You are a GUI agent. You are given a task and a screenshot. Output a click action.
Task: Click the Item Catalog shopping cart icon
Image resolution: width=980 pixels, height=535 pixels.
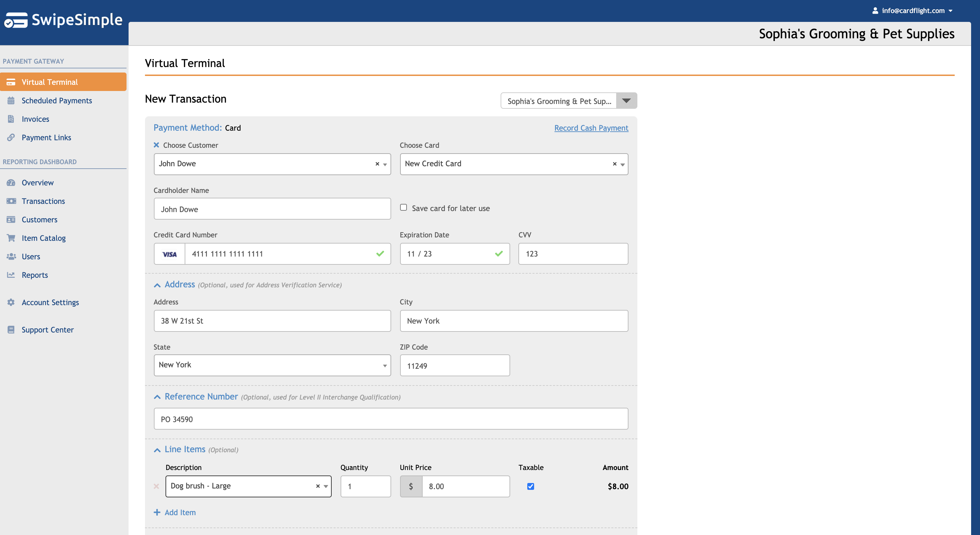[11, 238]
